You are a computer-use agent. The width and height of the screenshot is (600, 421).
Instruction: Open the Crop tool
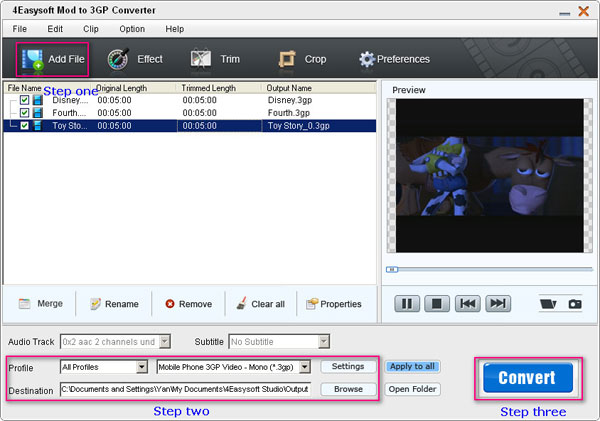click(303, 59)
